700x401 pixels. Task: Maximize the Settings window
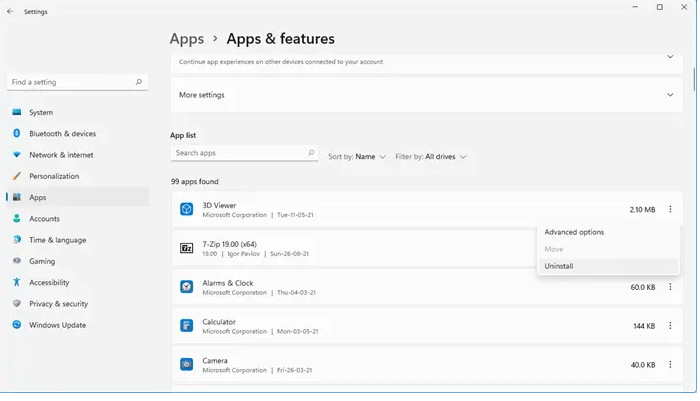coord(659,7)
